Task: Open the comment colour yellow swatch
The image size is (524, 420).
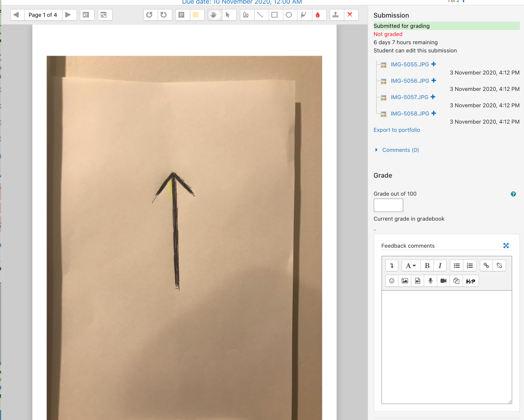Action: point(196,15)
